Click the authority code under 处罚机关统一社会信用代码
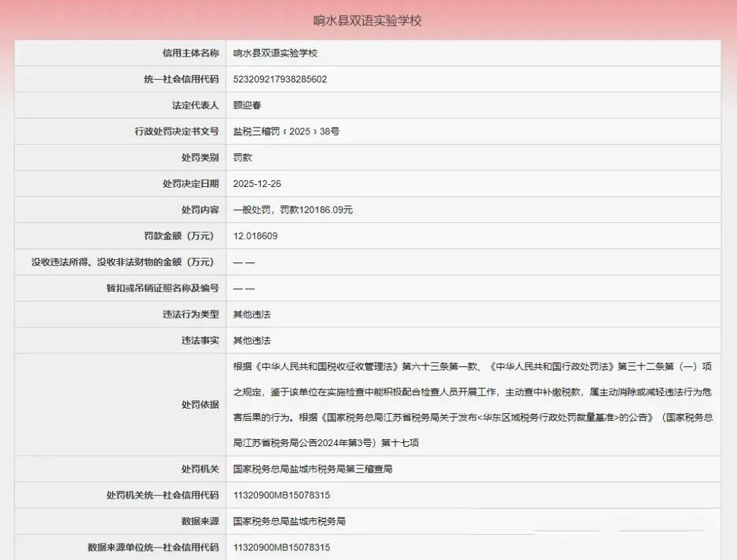 pos(282,495)
